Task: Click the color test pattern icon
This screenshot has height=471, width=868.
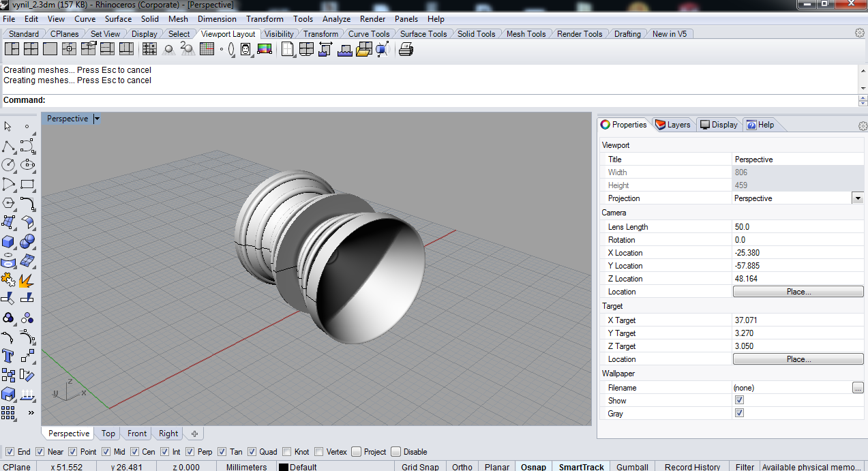Action: 265,49
